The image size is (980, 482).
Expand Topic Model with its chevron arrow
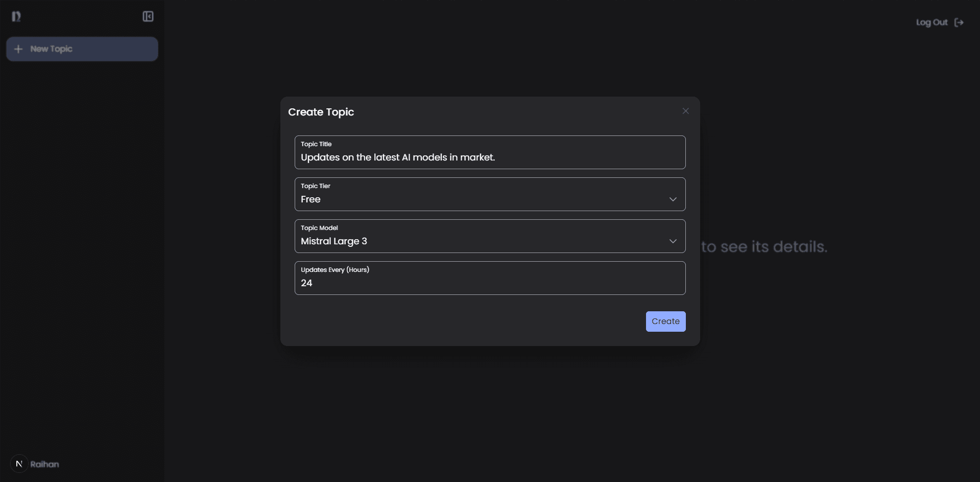[x=673, y=241]
